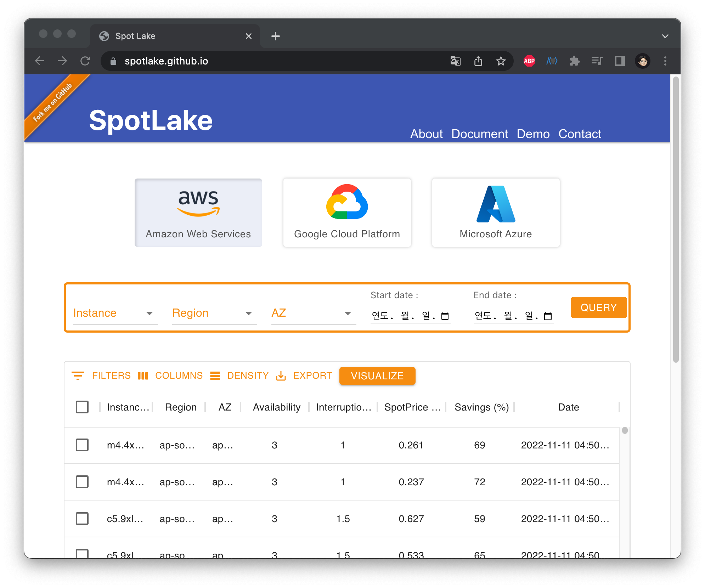Navigate to the Document page

480,134
